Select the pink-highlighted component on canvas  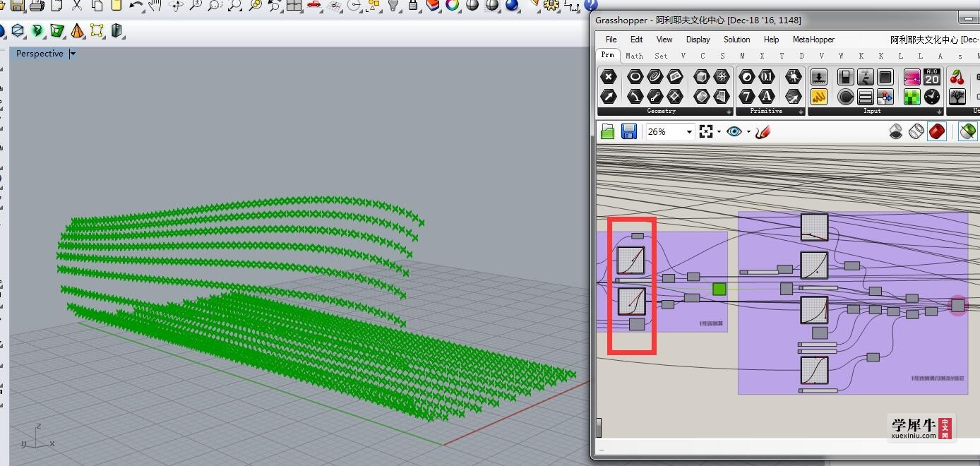[957, 305]
